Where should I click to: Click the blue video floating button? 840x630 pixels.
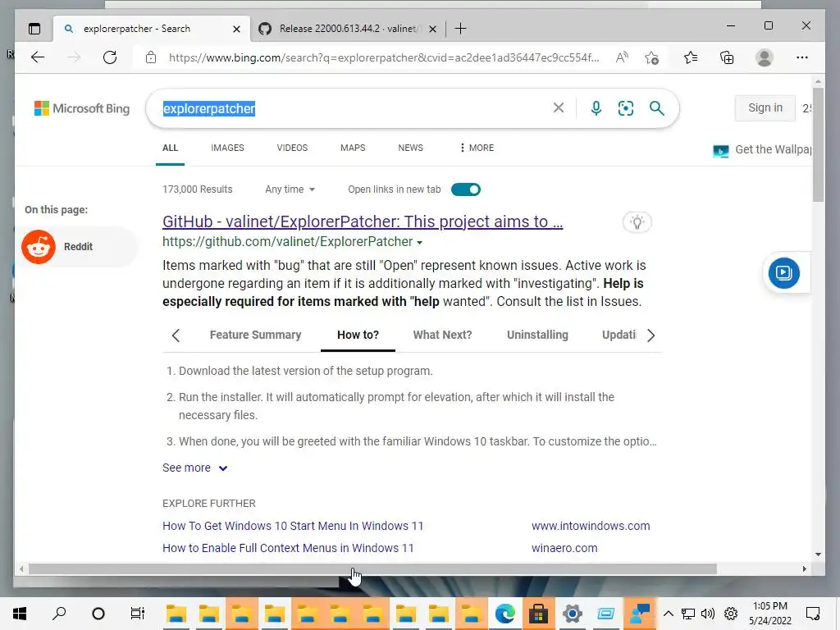pyautogui.click(x=783, y=273)
